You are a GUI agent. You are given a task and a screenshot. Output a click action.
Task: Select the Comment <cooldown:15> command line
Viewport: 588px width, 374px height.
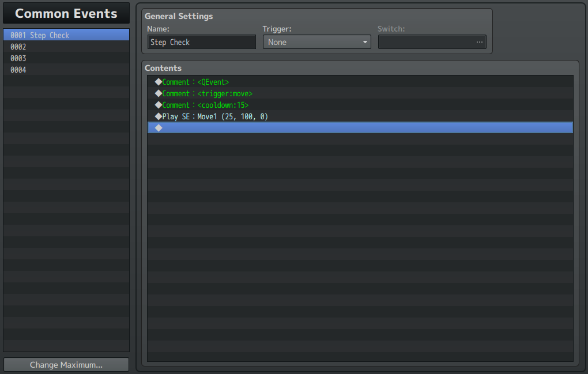tap(360, 105)
